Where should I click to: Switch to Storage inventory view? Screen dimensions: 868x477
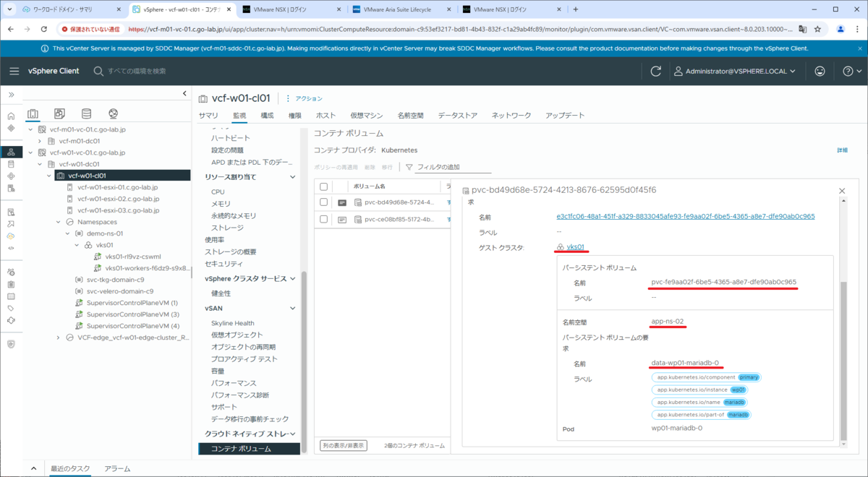coord(86,114)
